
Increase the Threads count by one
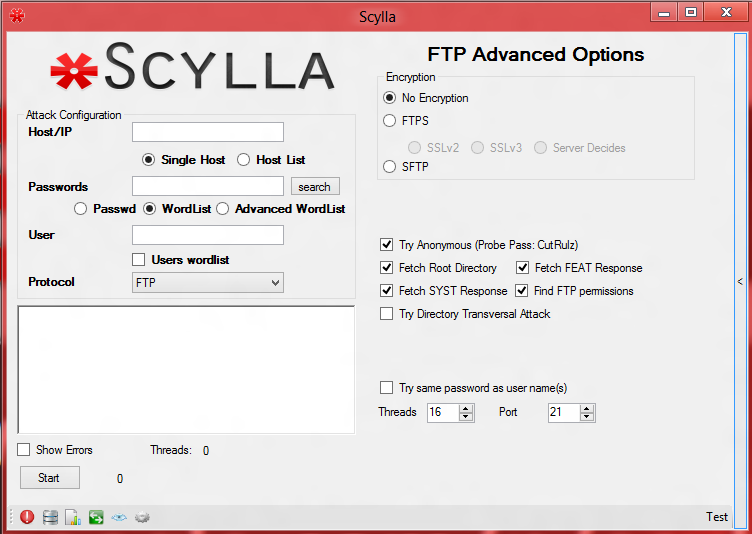[466, 408]
